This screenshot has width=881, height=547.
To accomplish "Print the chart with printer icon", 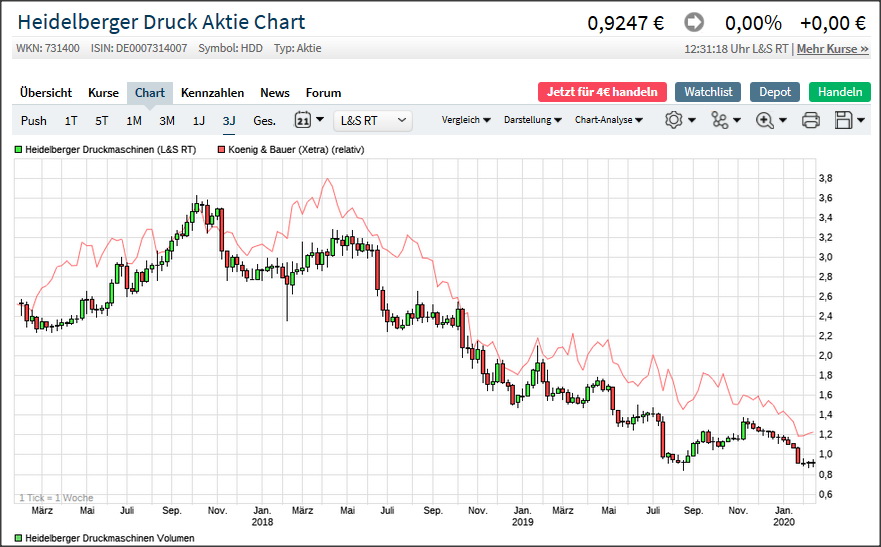I will [811, 120].
